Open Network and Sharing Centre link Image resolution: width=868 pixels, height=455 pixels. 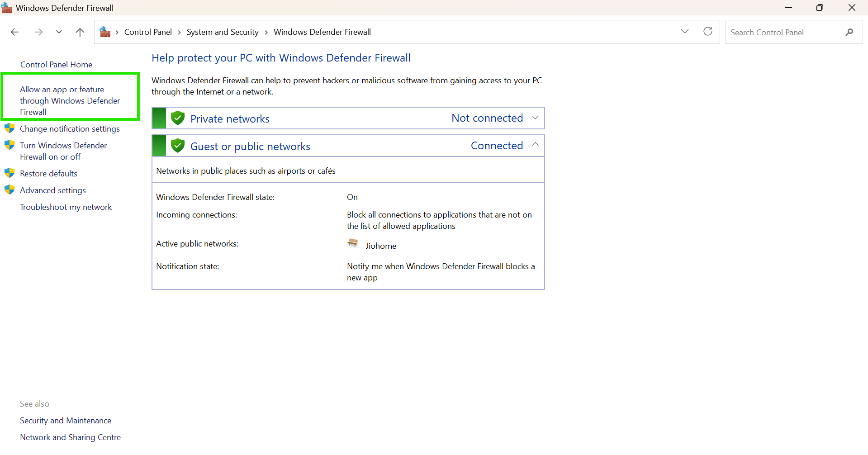click(x=70, y=437)
